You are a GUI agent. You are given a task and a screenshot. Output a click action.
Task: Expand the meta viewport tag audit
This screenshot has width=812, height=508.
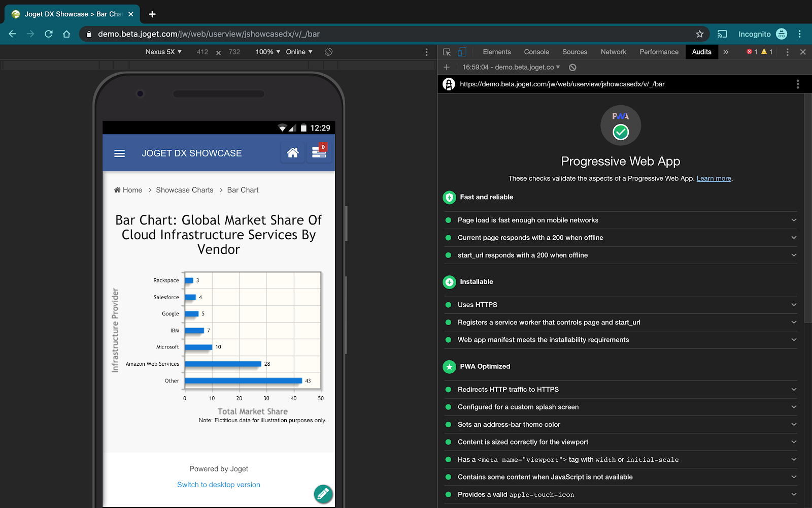coord(621,460)
